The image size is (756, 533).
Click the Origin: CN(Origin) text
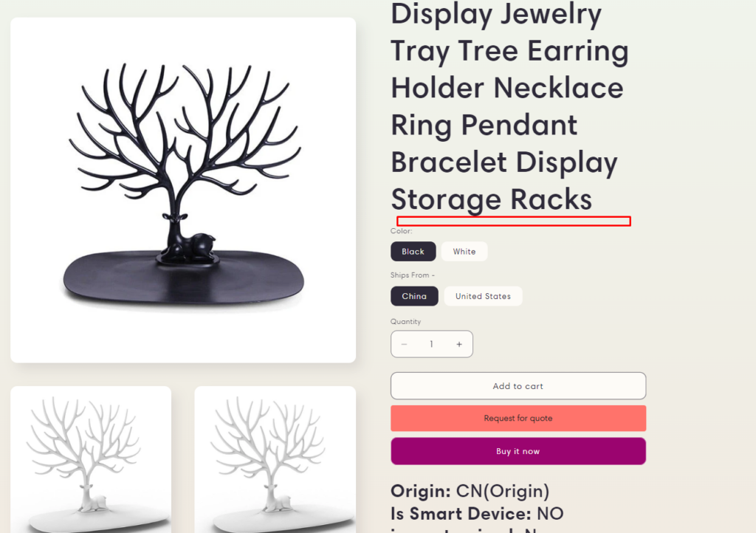(x=470, y=491)
